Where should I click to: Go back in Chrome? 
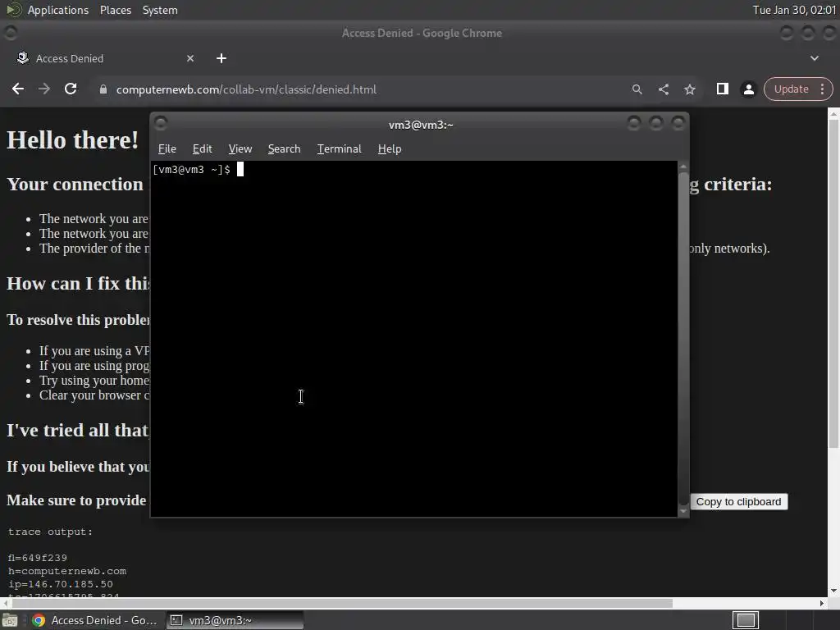click(x=18, y=89)
